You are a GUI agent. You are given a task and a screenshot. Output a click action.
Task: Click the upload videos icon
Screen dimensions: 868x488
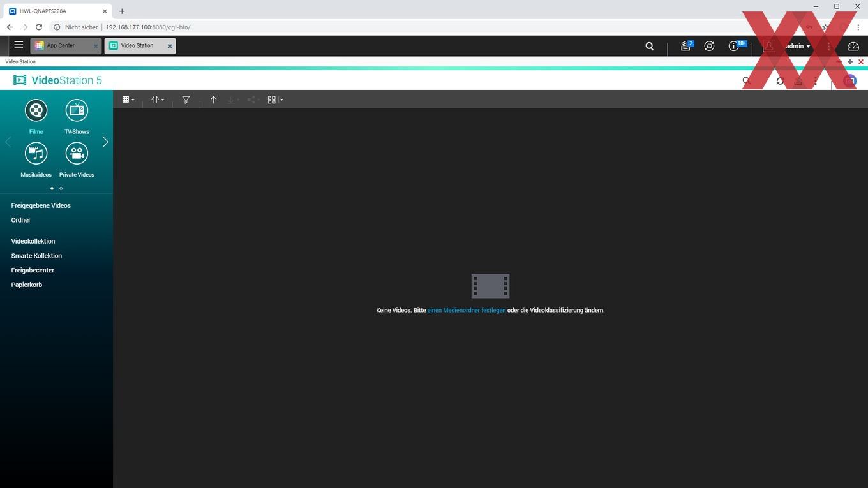[x=213, y=100]
